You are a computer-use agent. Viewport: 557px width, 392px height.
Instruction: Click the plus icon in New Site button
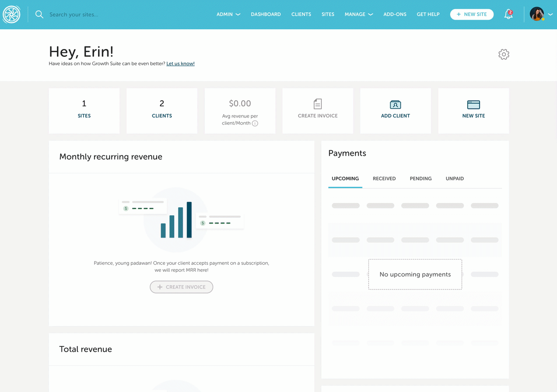click(x=458, y=14)
